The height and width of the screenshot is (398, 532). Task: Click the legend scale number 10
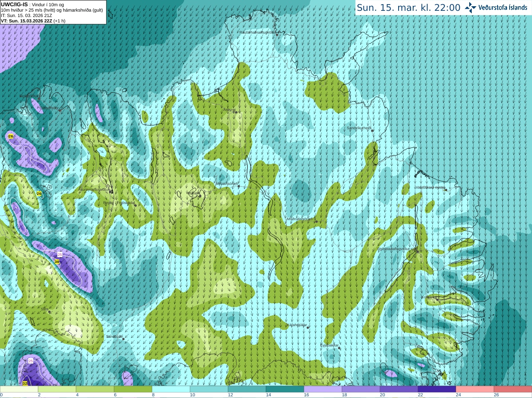[x=192, y=395]
